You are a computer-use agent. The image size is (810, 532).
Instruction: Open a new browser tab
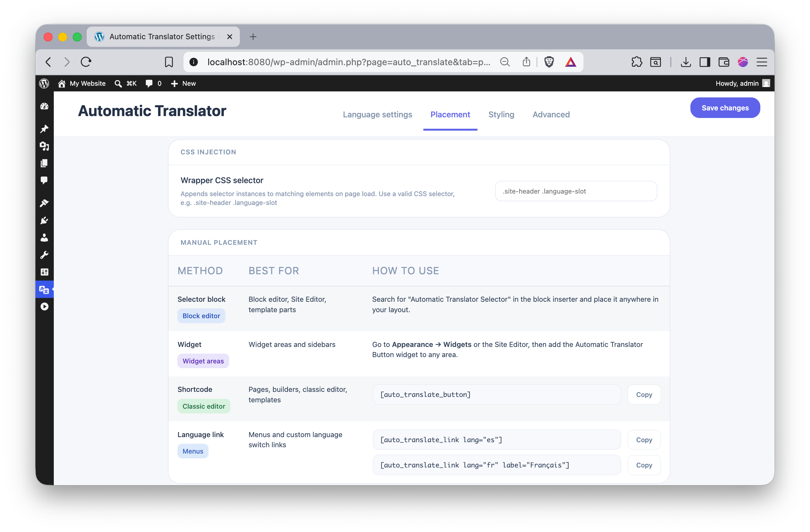pyautogui.click(x=253, y=37)
